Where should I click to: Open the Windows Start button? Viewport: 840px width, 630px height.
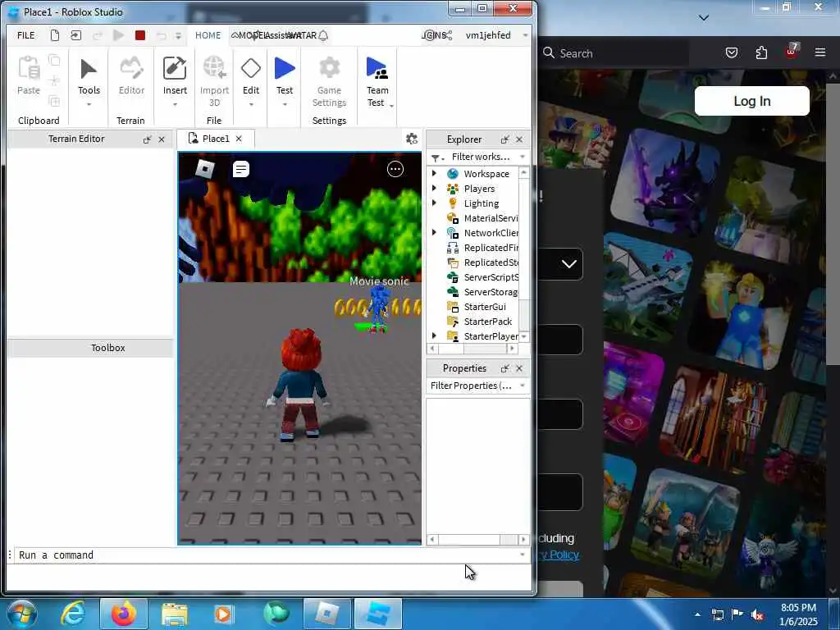pos(21,614)
